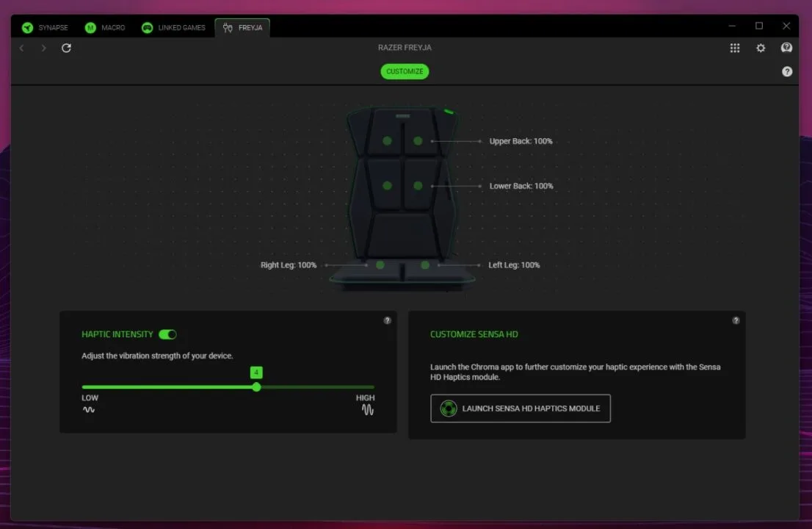
Task: Click the haptic intensity slider handle
Action: (256, 386)
